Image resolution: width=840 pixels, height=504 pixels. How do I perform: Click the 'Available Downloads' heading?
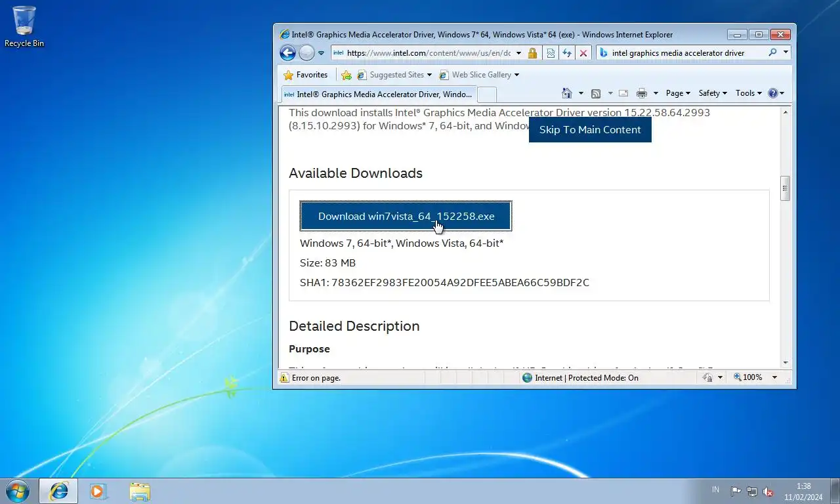(x=356, y=173)
